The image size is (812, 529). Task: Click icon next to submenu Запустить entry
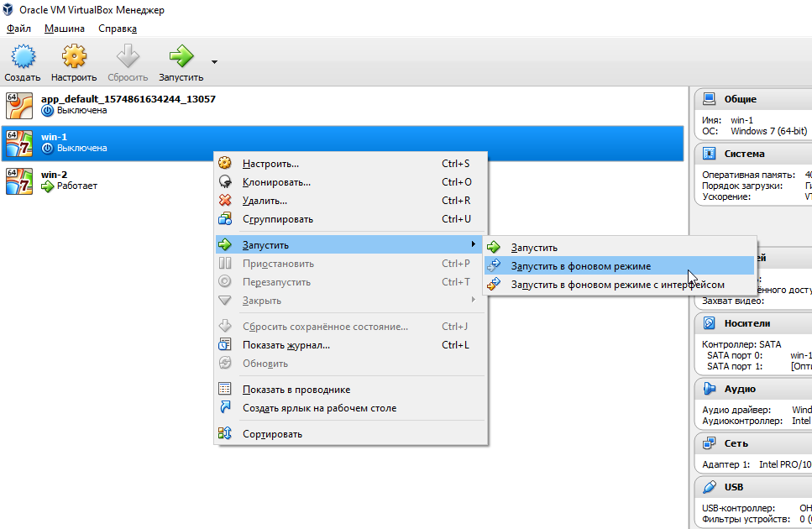pyautogui.click(x=494, y=248)
